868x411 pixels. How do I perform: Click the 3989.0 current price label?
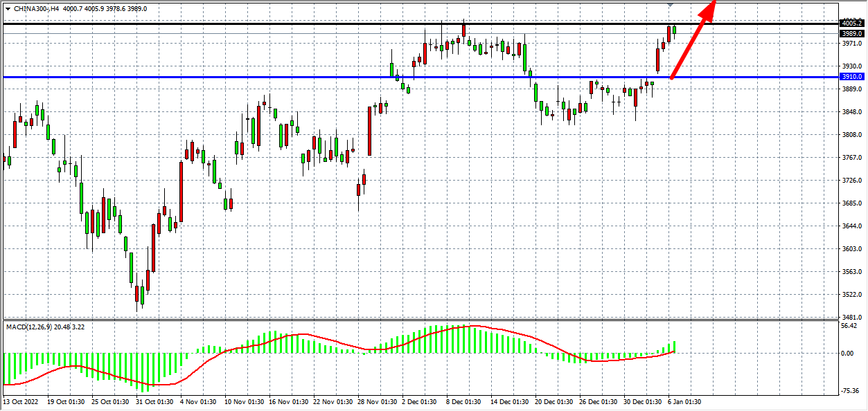(851, 33)
